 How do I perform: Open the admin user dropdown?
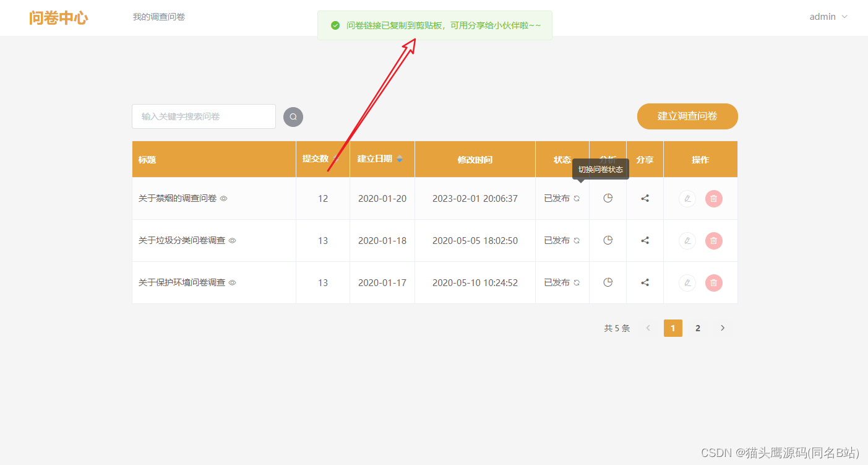point(828,17)
